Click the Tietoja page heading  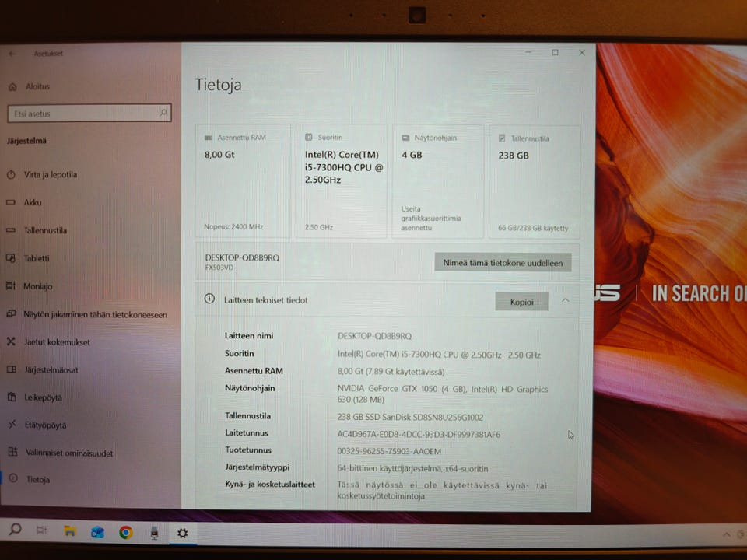(218, 85)
